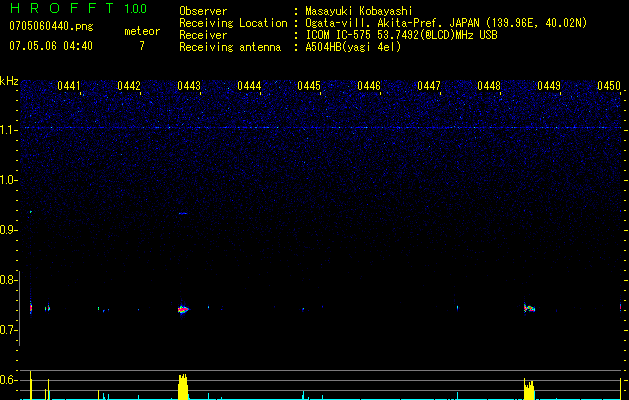Click the 0.9 frequency axis label
The image size is (629, 400).
tap(9, 230)
